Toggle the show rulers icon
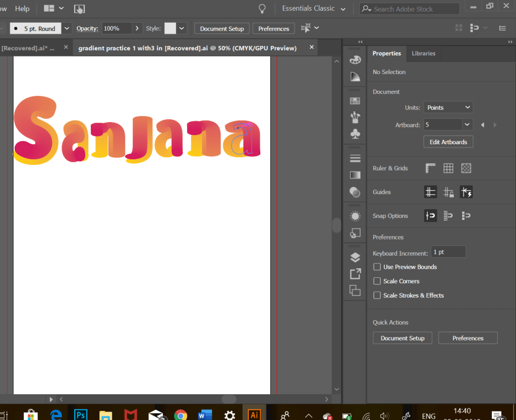Image resolution: width=516 pixels, height=420 pixels. click(x=430, y=168)
